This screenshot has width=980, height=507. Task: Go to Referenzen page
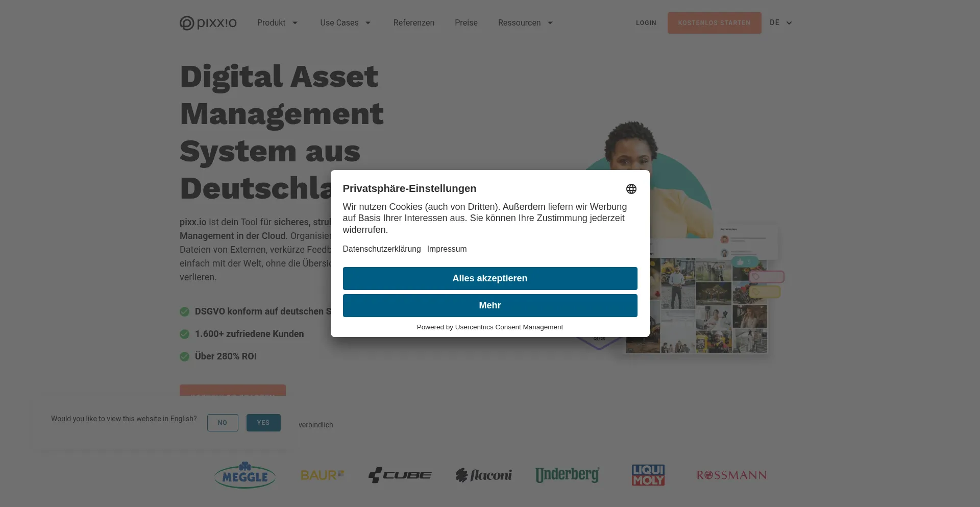click(x=414, y=23)
